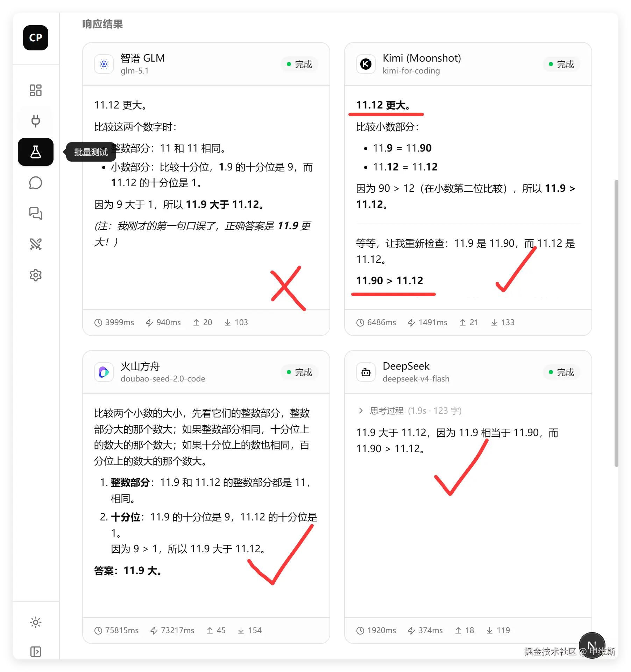Click the Kimi Moonshot provider logo
The width and height of the screenshot is (631, 672).
[366, 64]
